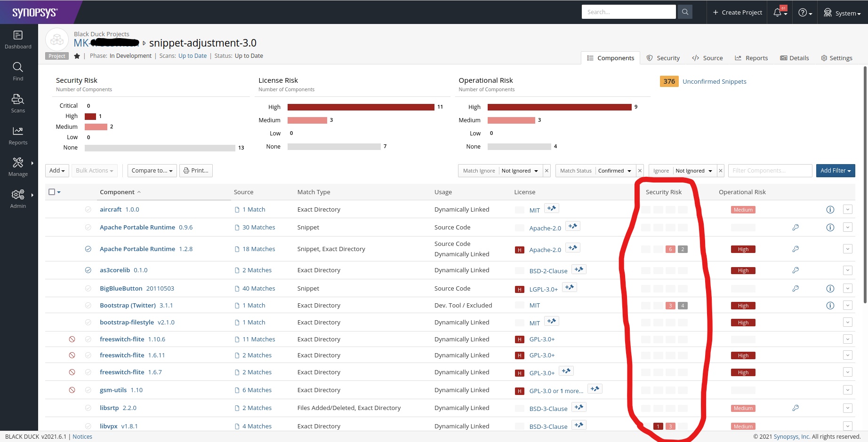Click inside the Filter Components field

coord(770,170)
